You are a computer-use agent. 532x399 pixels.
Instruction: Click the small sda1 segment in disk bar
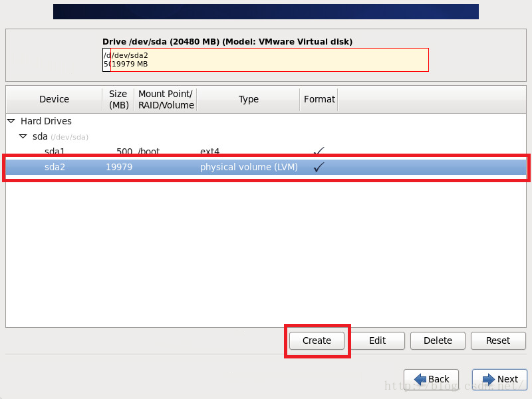point(106,60)
